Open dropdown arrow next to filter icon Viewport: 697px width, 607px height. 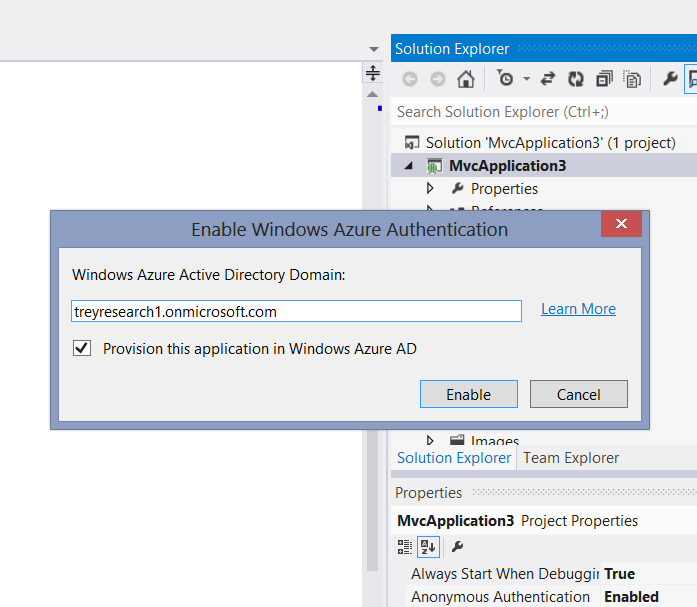point(527,79)
